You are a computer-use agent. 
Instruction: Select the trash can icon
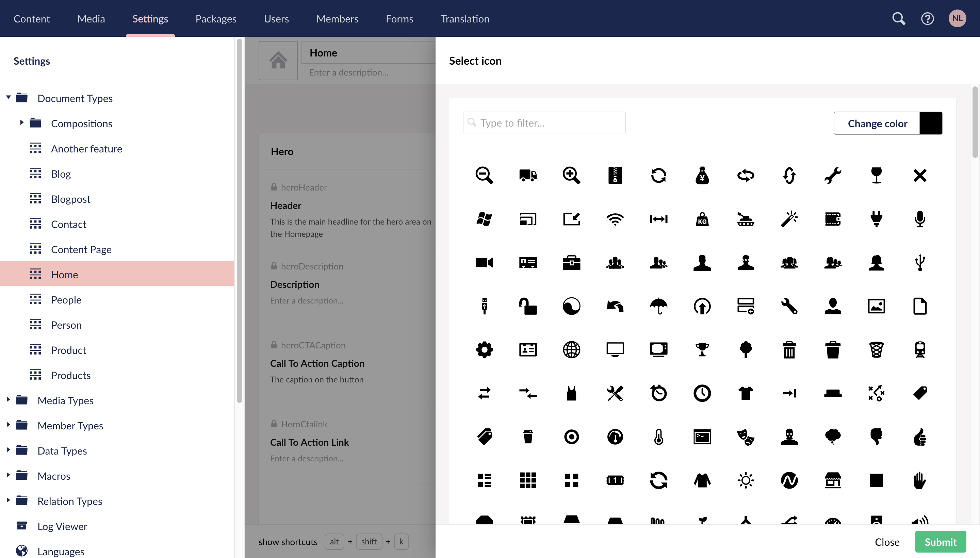[x=789, y=349]
